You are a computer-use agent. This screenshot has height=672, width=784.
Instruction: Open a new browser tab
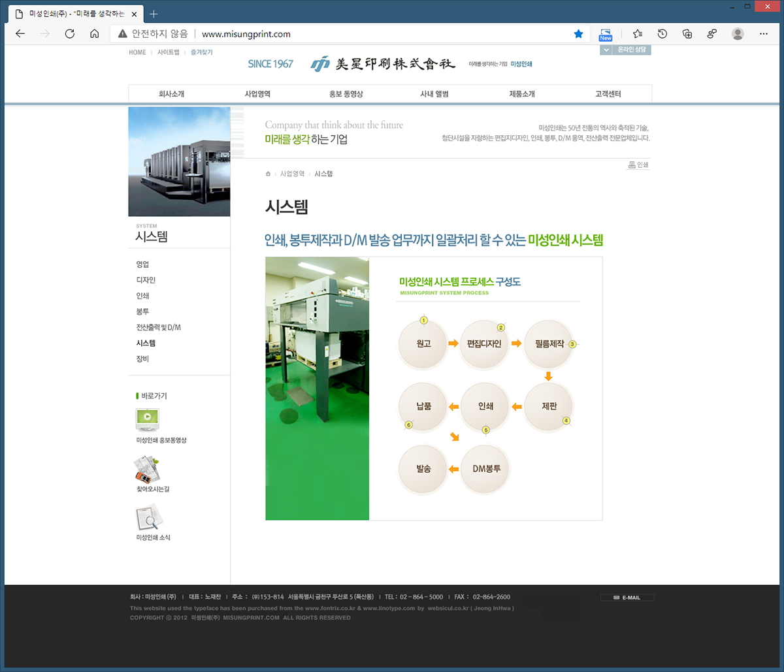tap(154, 14)
